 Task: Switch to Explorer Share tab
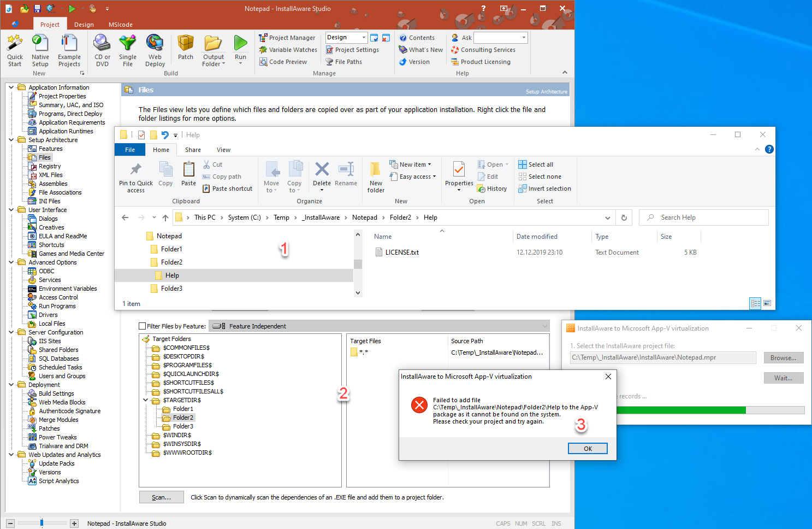pyautogui.click(x=193, y=150)
